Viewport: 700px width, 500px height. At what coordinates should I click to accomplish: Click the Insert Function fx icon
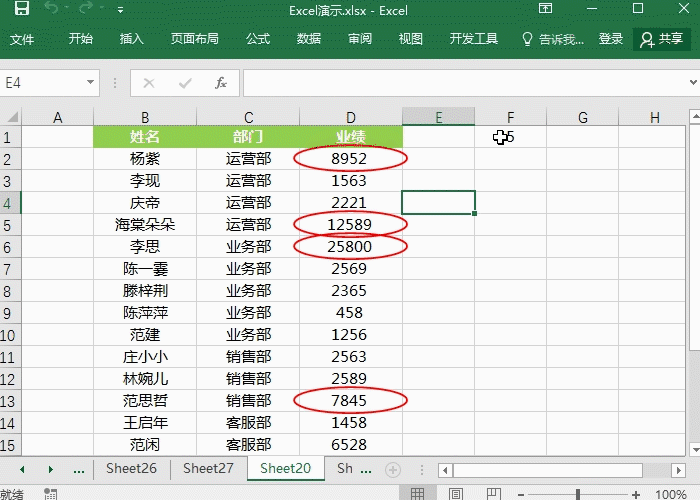click(x=221, y=83)
